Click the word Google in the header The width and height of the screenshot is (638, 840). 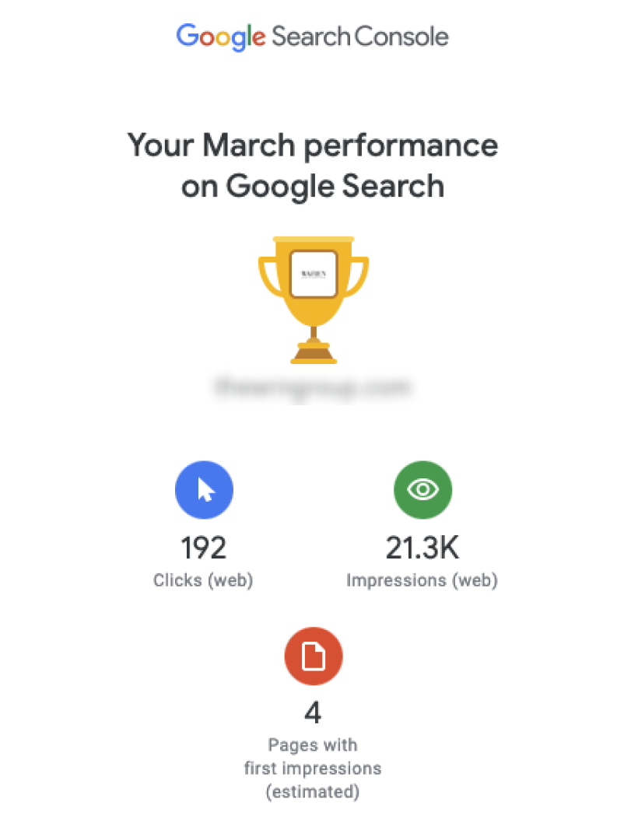click(x=221, y=37)
